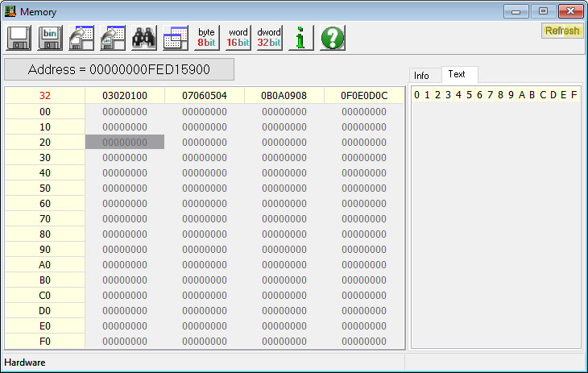Image resolution: width=588 pixels, height=373 pixels.
Task: Open info with the green 'i' icon
Action: (x=300, y=38)
